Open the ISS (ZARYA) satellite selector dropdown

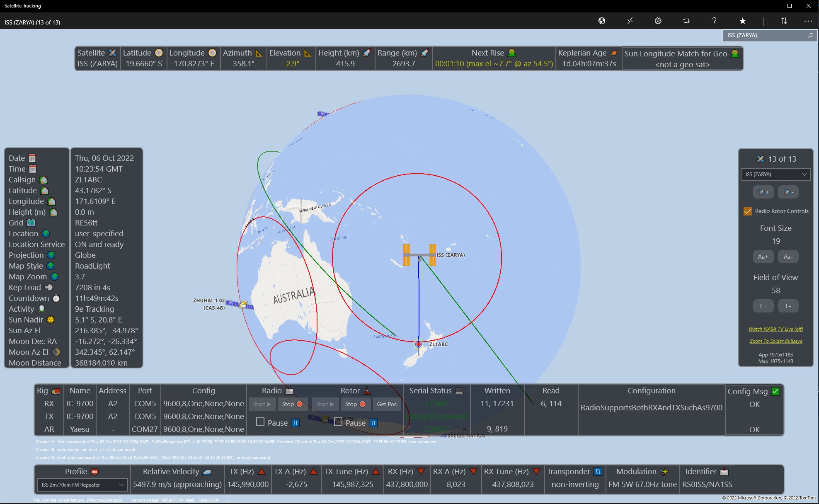pyautogui.click(x=775, y=174)
